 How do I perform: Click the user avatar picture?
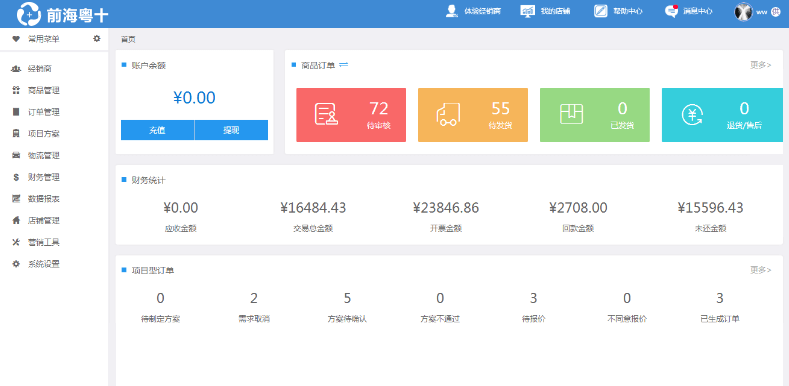pyautogui.click(x=743, y=12)
